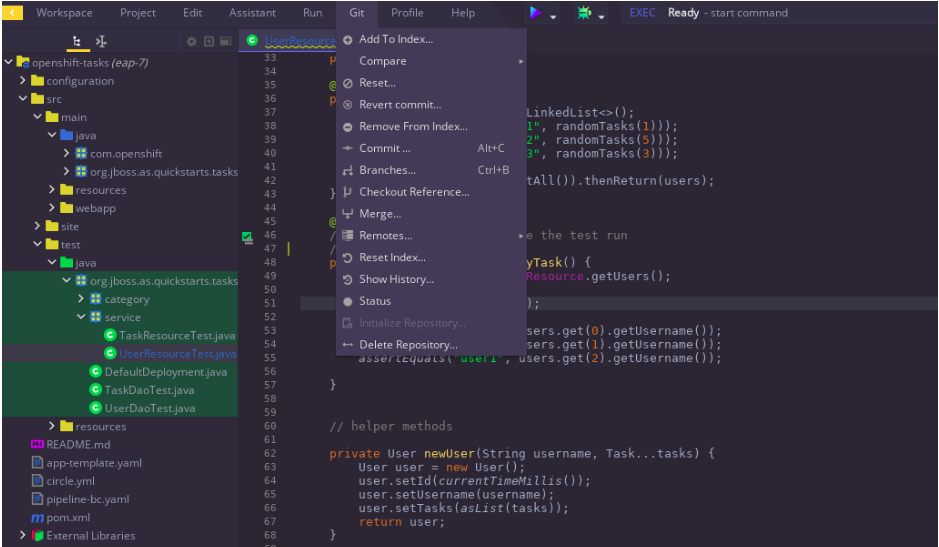Hide the explorer panel using the arrow-box icon

[x=209, y=41]
